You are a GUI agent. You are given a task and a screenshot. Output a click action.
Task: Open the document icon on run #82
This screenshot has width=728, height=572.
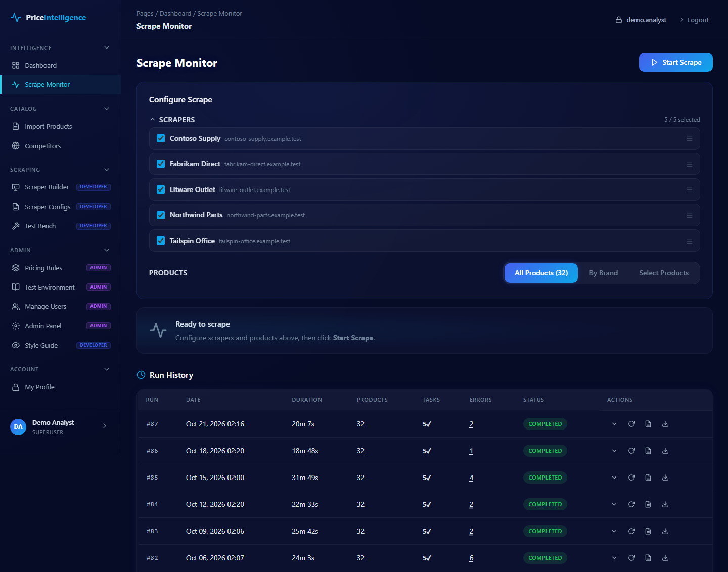coord(648,558)
